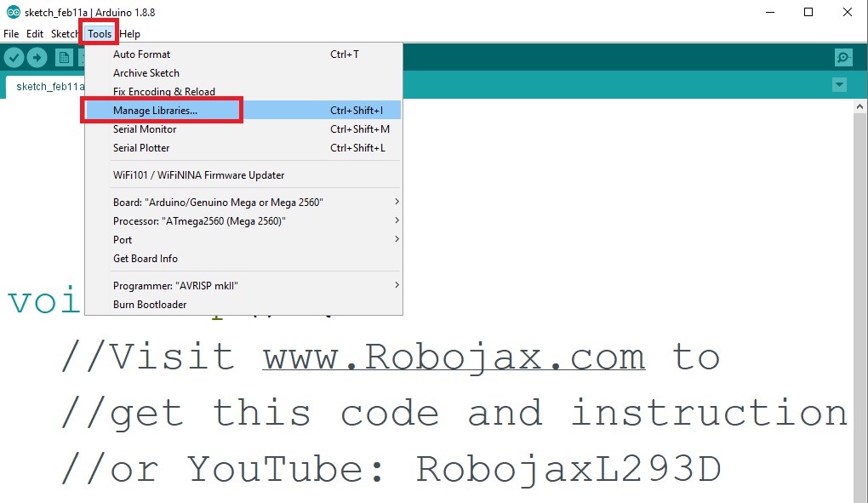The image size is (868, 503).
Task: Close the Tools menu from the menu bar
Action: [x=100, y=34]
